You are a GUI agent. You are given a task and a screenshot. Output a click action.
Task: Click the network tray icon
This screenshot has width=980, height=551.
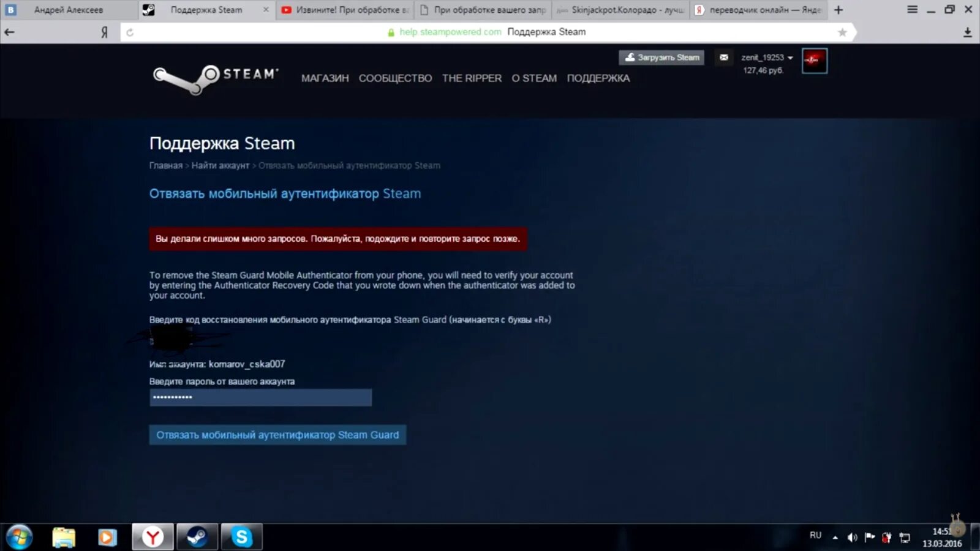[x=904, y=538]
